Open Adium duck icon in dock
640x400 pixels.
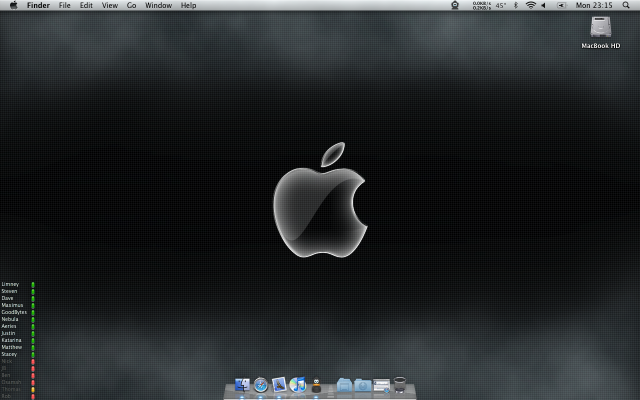pyautogui.click(x=316, y=385)
